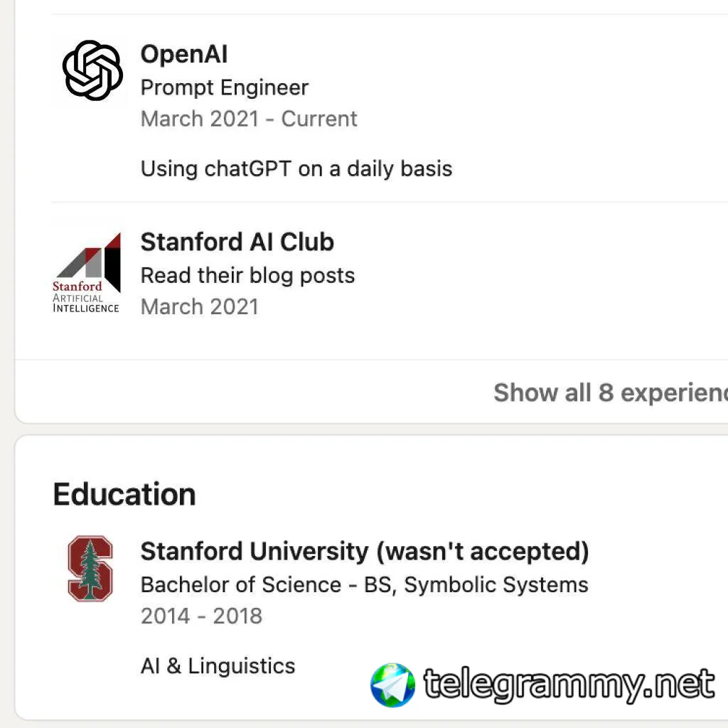Click the Prompt Engineer job title
Screen dimensions: 728x728
click(224, 87)
